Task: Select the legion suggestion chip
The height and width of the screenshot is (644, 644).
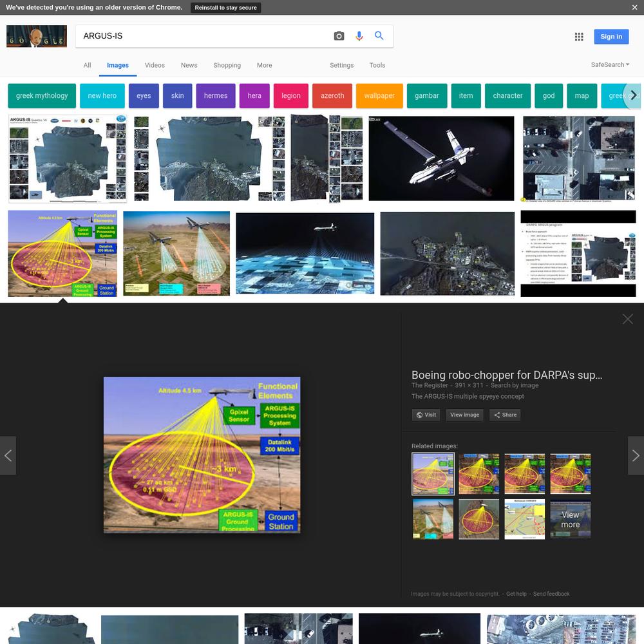Action: pyautogui.click(x=291, y=96)
